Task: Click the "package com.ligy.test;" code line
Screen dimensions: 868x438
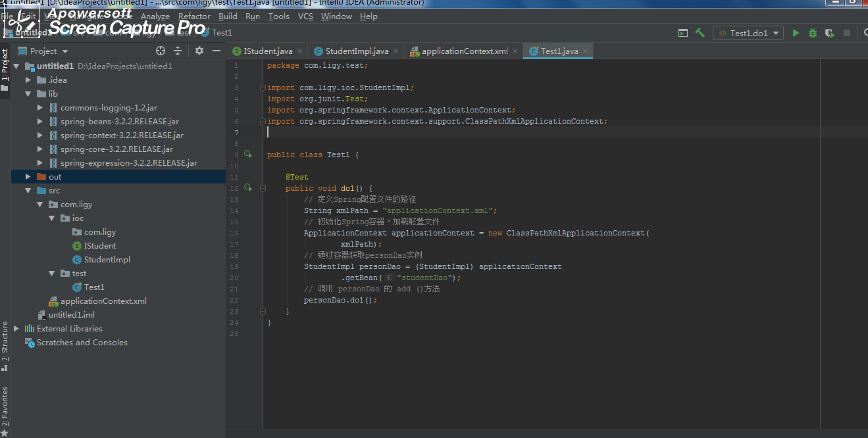Action: coord(317,65)
